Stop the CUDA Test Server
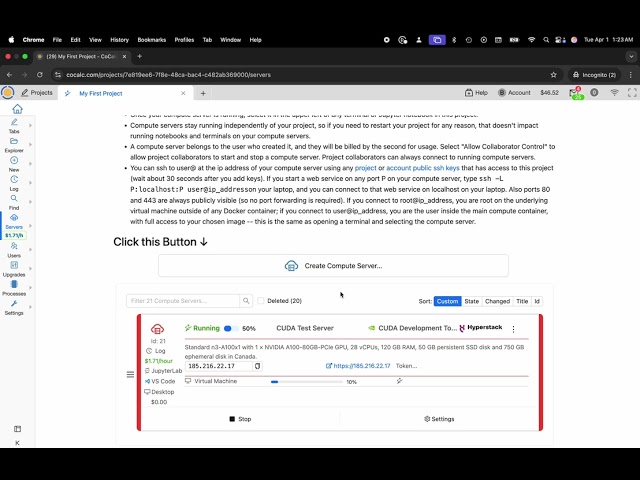 pos(240,419)
